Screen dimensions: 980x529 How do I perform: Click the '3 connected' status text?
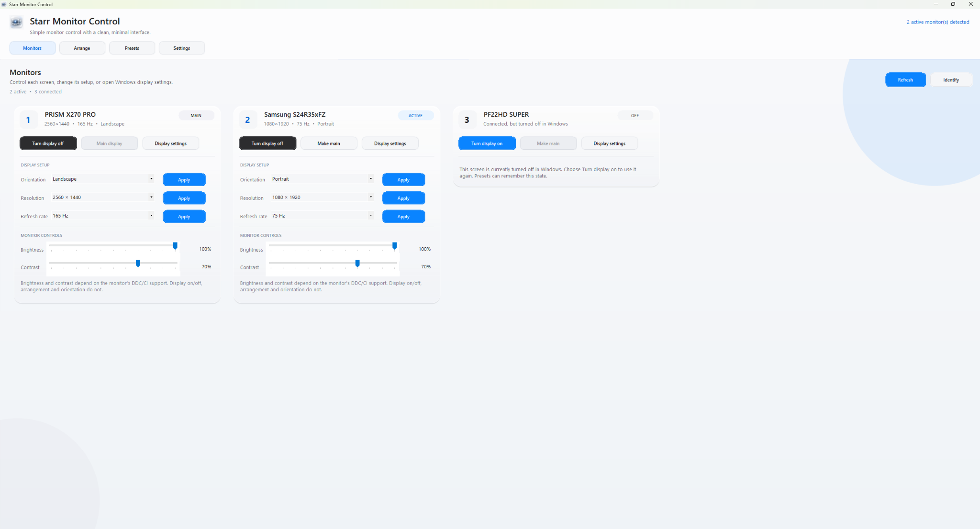point(48,92)
